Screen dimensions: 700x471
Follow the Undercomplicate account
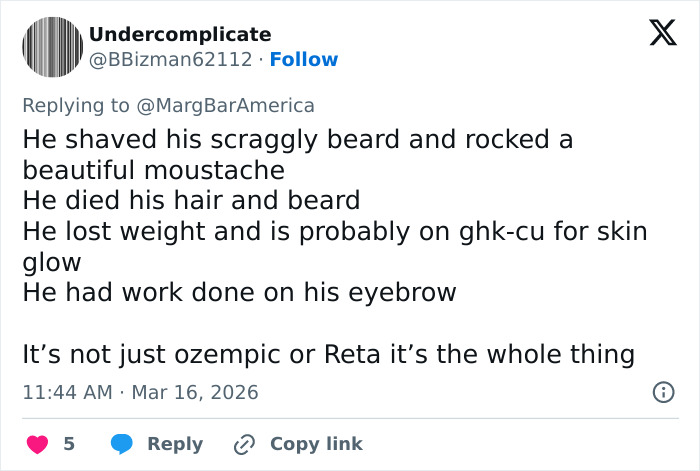tap(304, 59)
